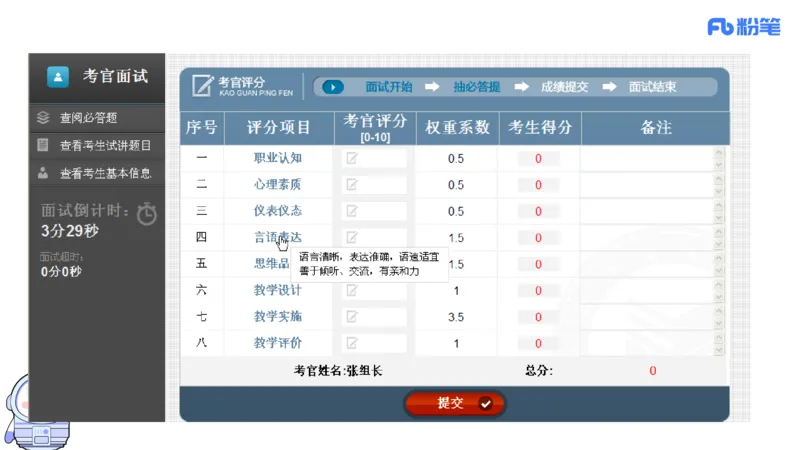Open 查看考生基本信息 from the sidebar
This screenshot has width=800, height=450.
click(x=105, y=173)
